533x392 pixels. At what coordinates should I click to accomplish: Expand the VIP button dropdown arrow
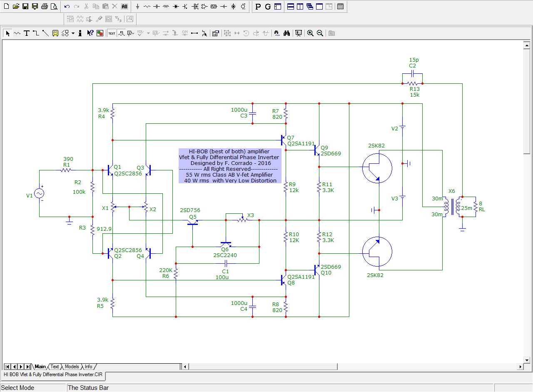click(148, 33)
